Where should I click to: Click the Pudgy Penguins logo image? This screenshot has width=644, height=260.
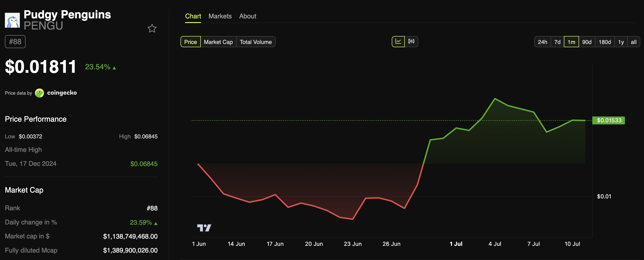coord(12,20)
